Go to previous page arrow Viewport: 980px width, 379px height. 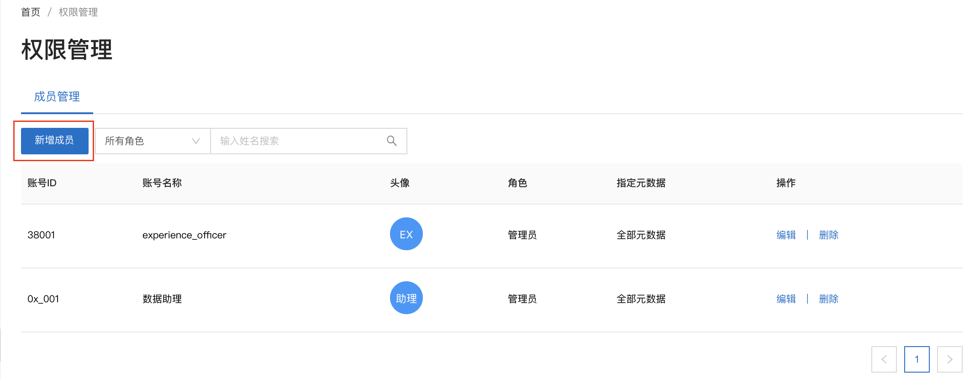[x=884, y=359]
